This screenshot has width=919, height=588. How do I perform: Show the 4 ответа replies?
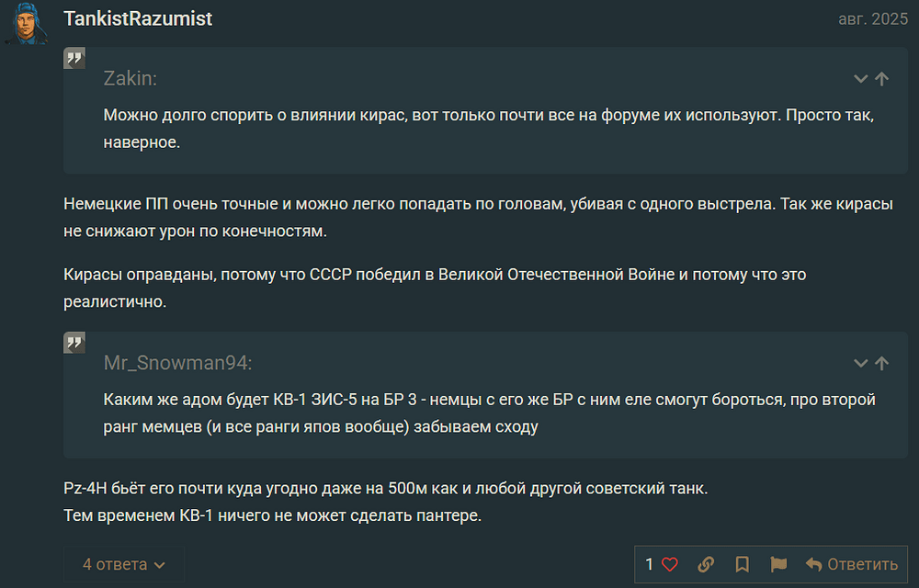coord(124,564)
